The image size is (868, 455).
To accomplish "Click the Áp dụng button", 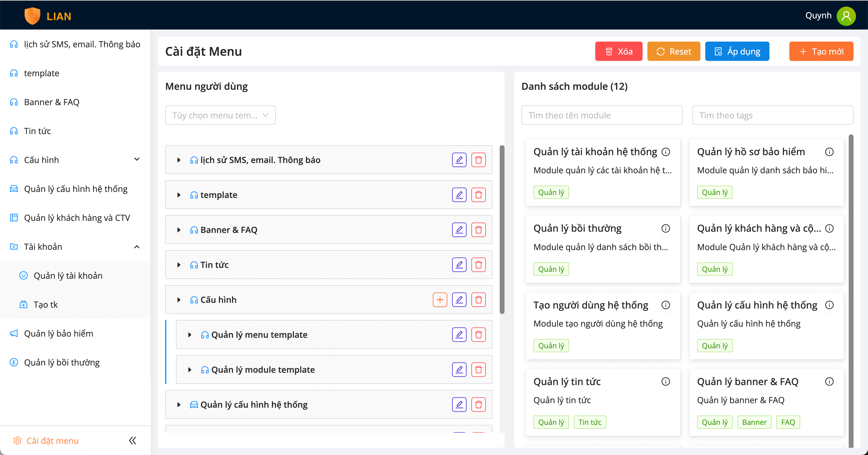I will (x=737, y=52).
